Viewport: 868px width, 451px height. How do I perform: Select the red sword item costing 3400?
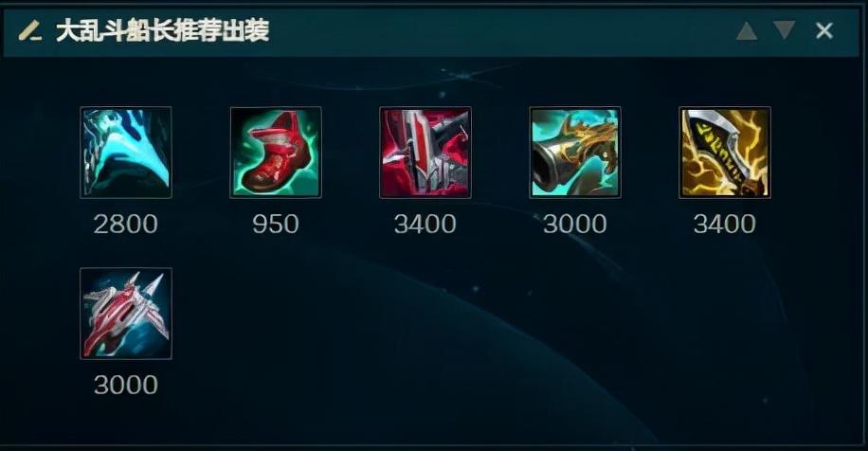click(x=425, y=153)
